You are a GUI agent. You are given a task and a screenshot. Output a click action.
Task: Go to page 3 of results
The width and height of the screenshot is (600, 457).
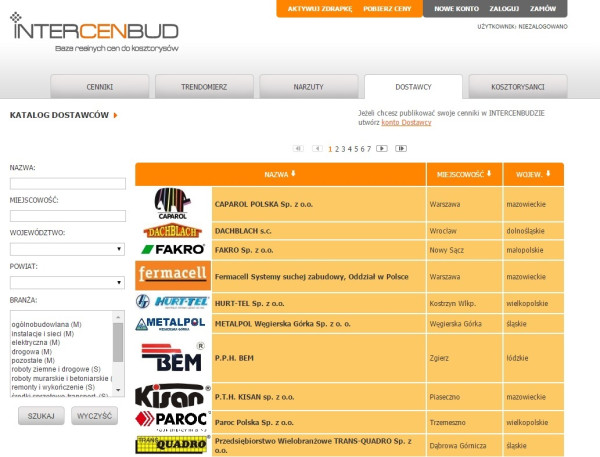(x=343, y=148)
